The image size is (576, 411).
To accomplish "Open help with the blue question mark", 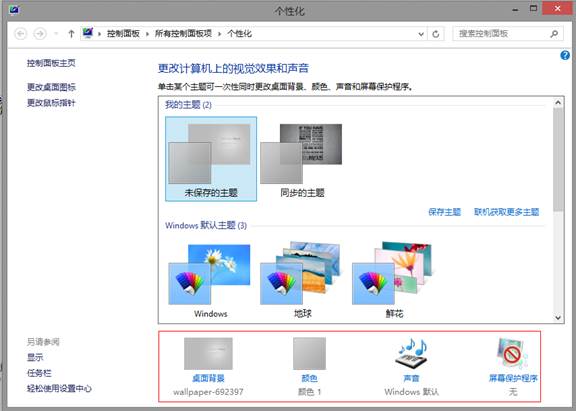I will coord(565,55).
